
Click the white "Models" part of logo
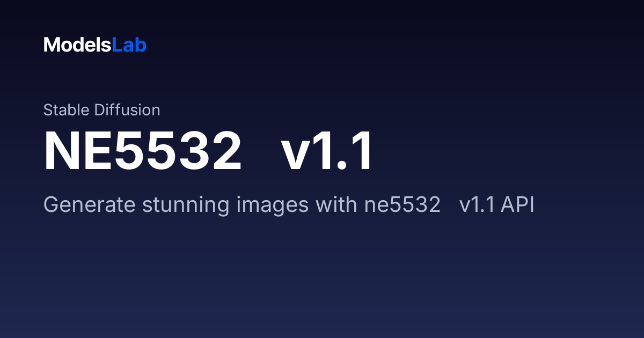(77, 45)
